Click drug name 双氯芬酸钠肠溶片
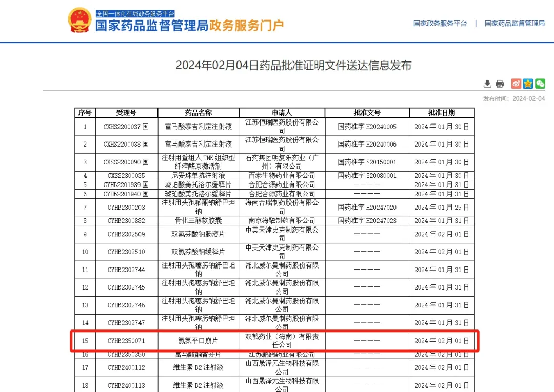The height and width of the screenshot is (392, 554). click(199, 234)
